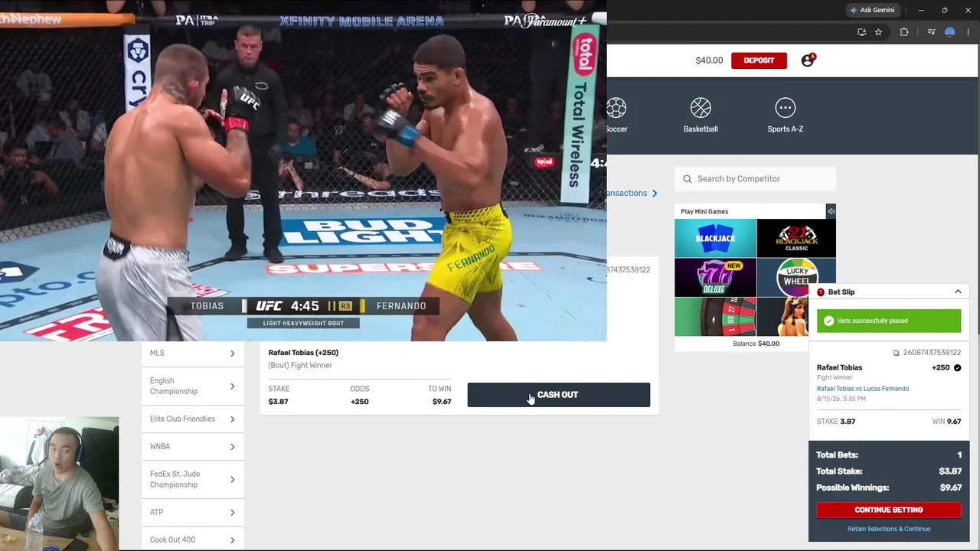Click the webcam overlay thumbnail
This screenshot has height=551, width=980.
click(x=60, y=484)
